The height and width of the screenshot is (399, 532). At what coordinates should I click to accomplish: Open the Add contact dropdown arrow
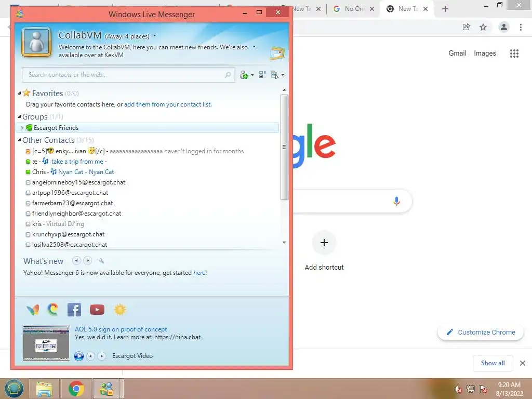pos(252,75)
